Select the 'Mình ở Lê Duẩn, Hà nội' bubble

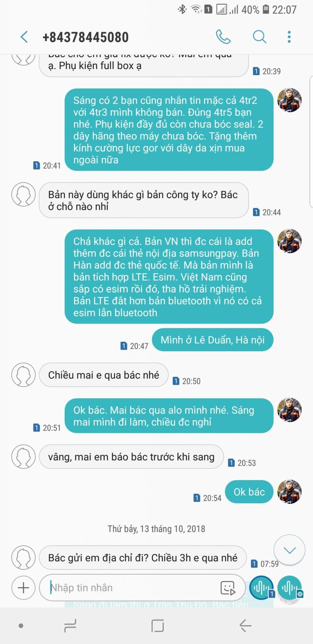212,340
